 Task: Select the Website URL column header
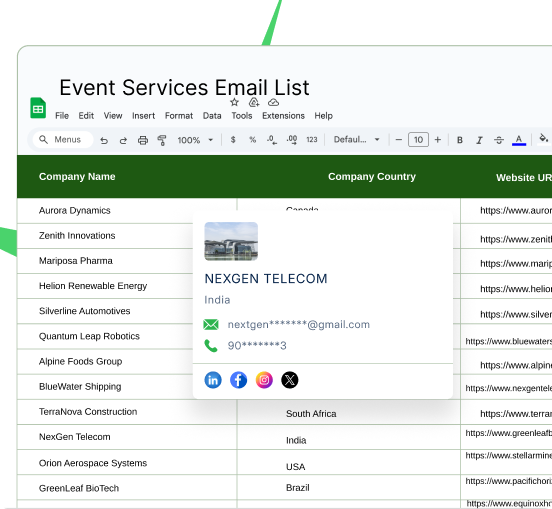tap(524, 178)
